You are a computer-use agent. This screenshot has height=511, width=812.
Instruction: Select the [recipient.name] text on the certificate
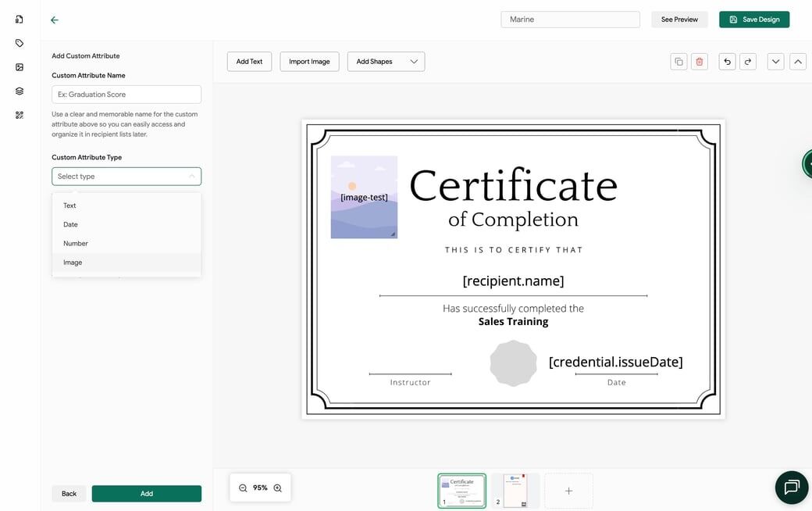click(x=513, y=281)
